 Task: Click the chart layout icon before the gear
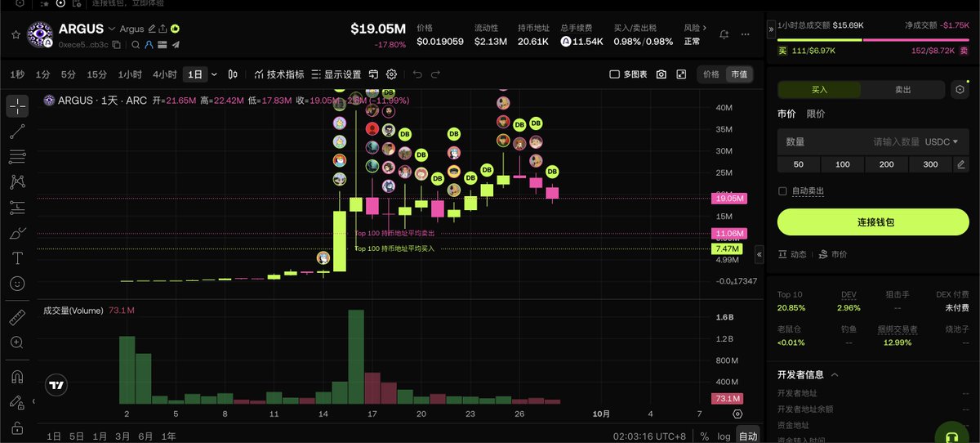(x=374, y=74)
